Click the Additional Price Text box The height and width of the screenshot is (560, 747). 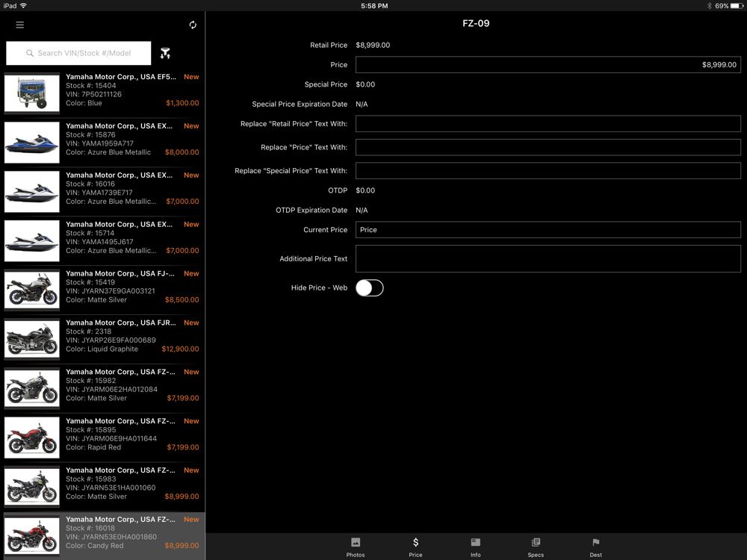pos(548,258)
